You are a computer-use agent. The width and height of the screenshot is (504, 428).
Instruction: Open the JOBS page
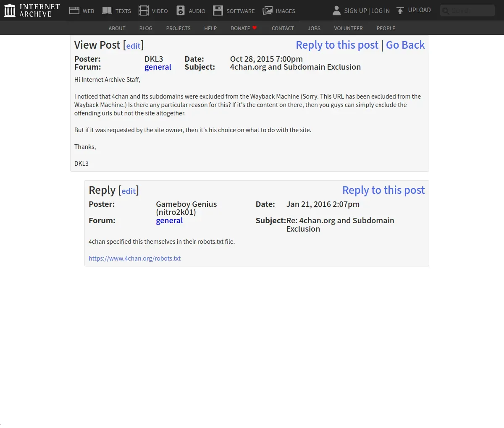coord(314,28)
